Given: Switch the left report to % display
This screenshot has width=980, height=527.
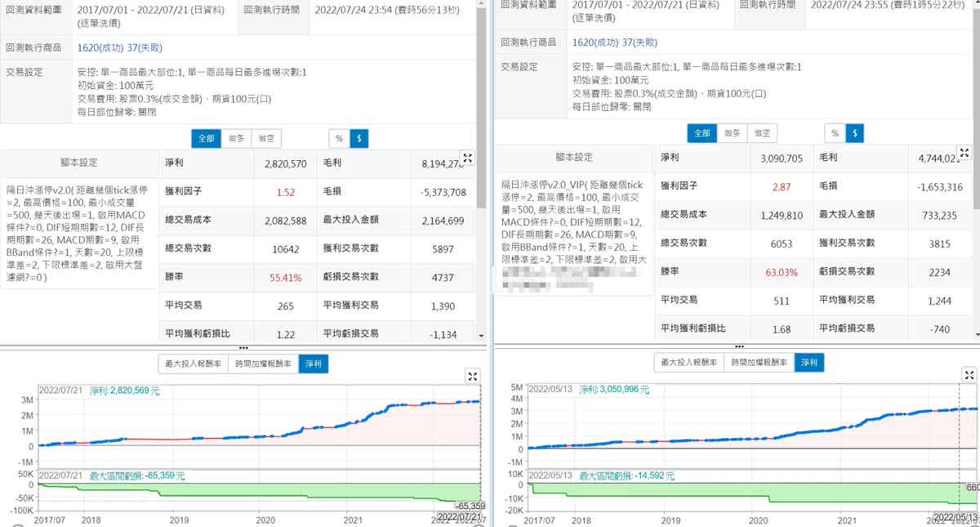Looking at the screenshot, I should [339, 139].
